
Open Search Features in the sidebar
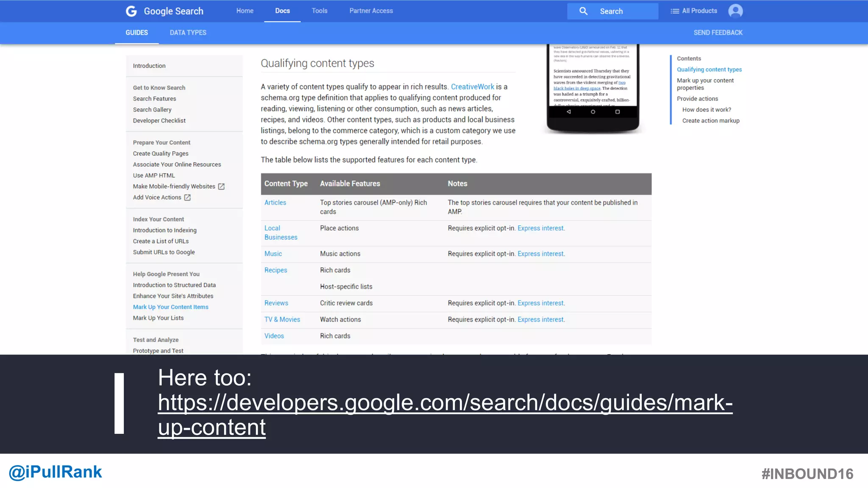[154, 99]
